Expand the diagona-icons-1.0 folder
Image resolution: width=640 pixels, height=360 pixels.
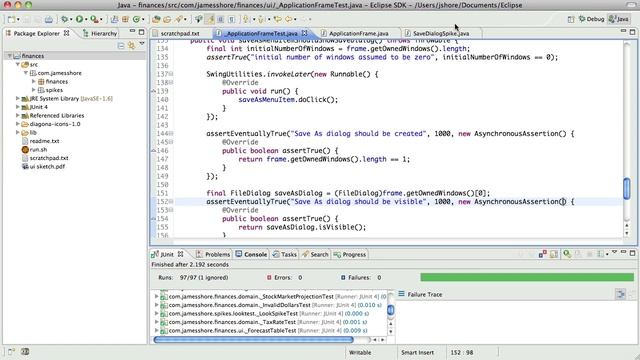[x=18, y=124]
